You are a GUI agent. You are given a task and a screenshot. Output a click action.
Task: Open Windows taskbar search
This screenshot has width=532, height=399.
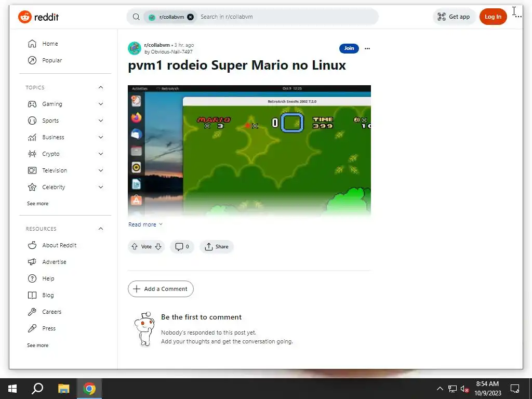pos(37,389)
